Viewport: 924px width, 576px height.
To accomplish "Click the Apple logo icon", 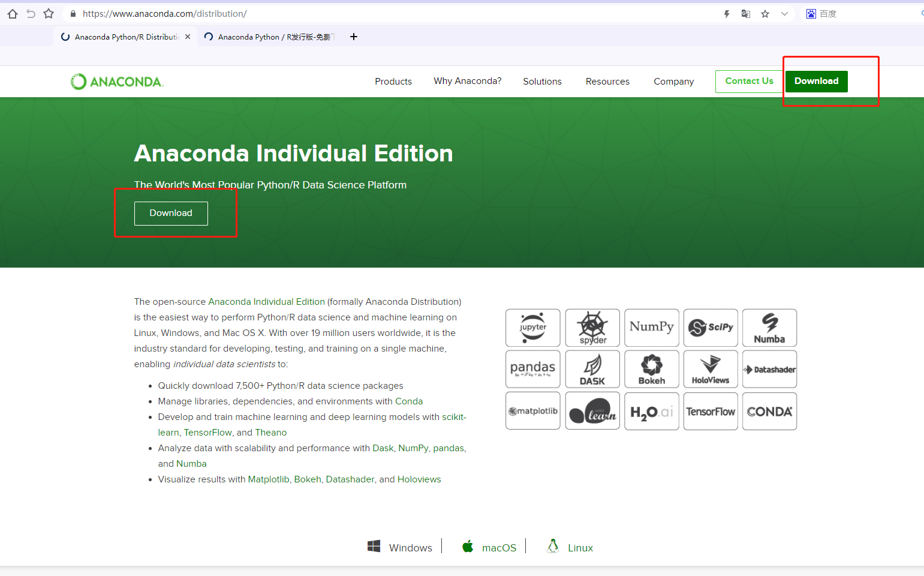I will click(x=468, y=546).
